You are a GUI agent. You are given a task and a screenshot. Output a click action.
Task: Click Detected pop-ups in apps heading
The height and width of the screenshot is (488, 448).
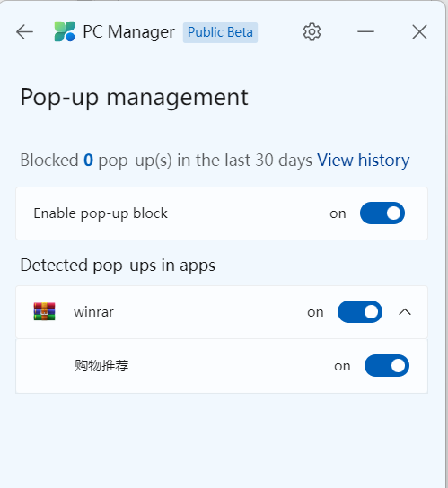pos(118,266)
